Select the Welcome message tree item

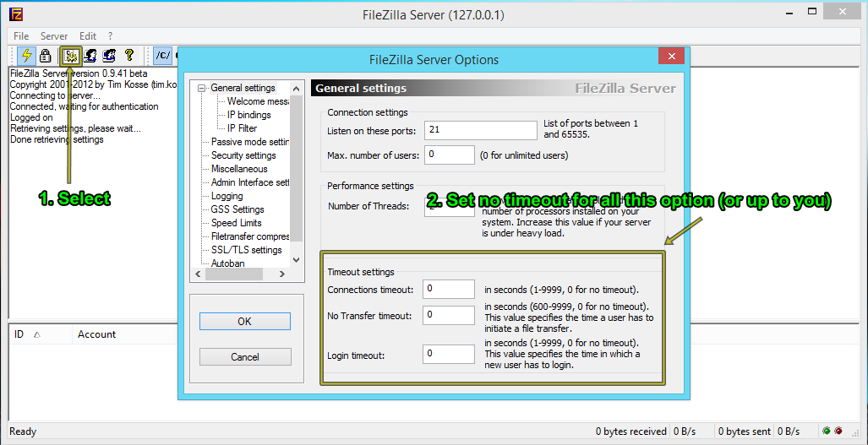[258, 101]
